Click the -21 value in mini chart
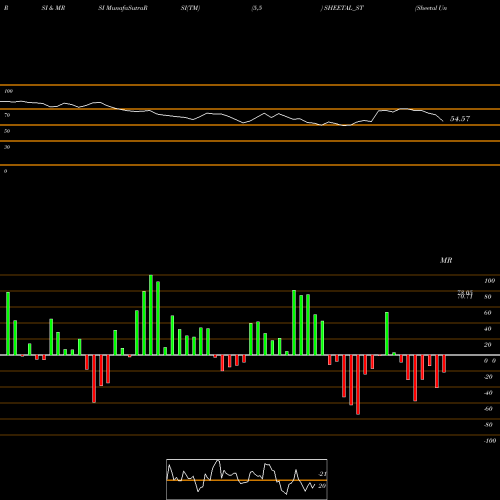Image resolution: width=500 pixels, height=500 pixels. point(322,474)
